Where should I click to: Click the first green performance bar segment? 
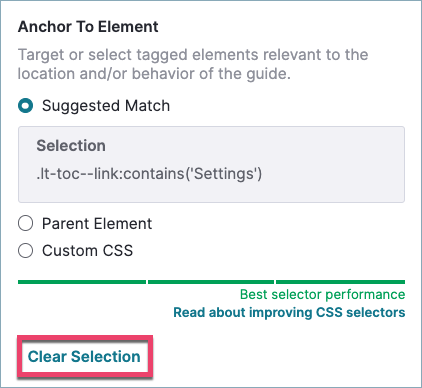pyautogui.click(x=82, y=282)
